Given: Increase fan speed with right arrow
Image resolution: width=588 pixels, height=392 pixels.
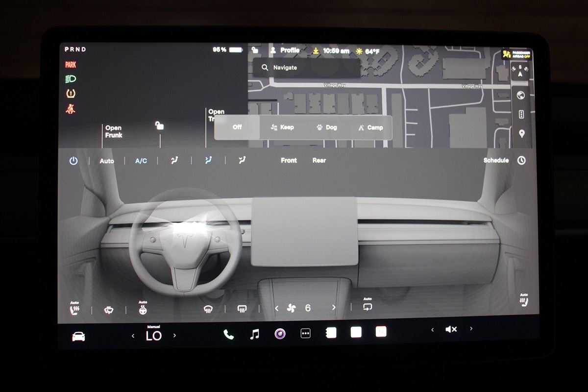Looking at the screenshot, I should (334, 308).
